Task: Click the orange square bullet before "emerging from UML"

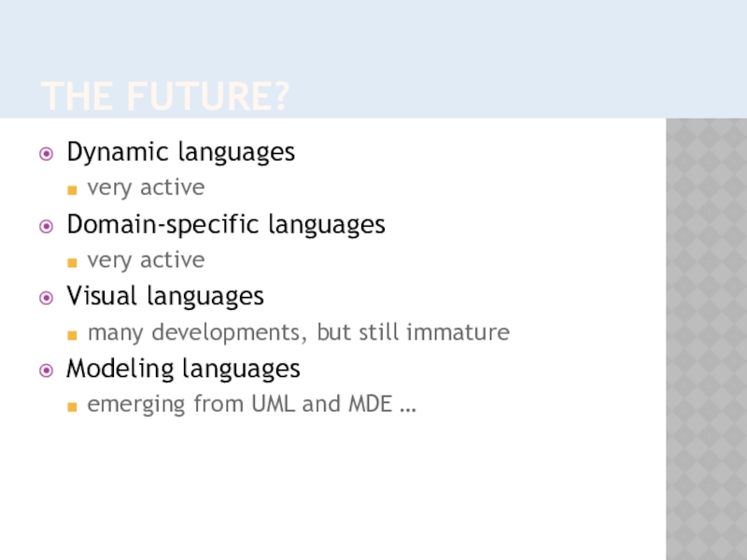Action: (x=72, y=406)
